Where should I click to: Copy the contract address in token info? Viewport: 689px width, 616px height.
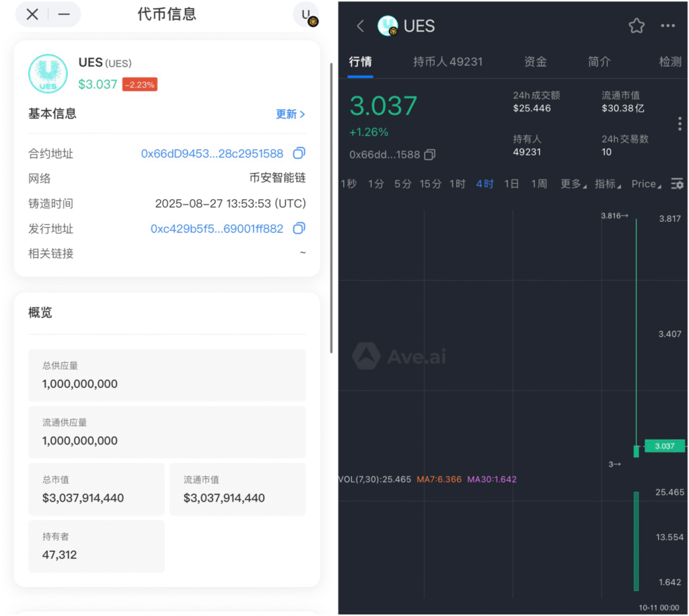tap(299, 153)
